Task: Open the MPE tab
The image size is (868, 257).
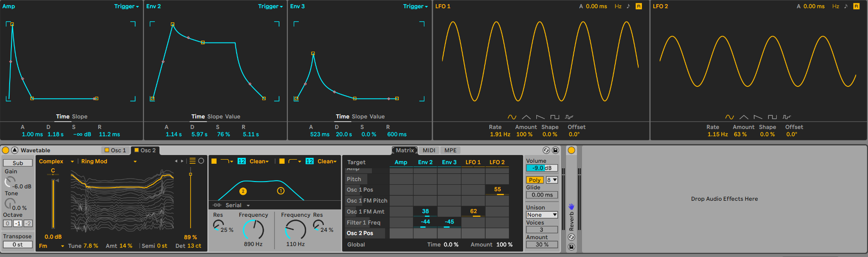Action: [x=450, y=150]
